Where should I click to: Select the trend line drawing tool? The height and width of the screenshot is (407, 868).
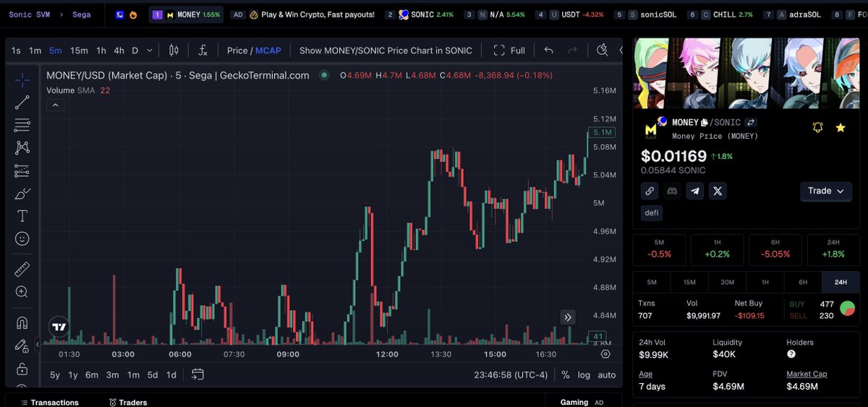tap(22, 103)
